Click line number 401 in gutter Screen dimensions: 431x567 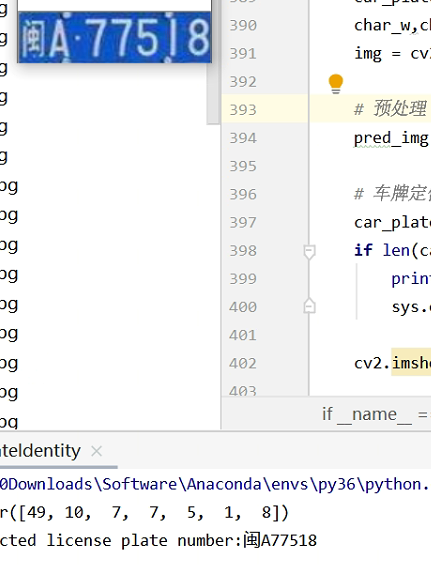(243, 335)
